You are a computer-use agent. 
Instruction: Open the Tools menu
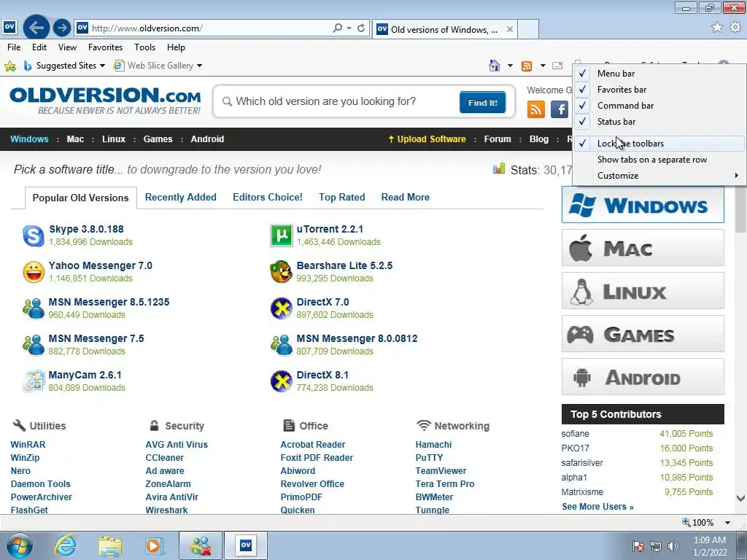click(145, 47)
